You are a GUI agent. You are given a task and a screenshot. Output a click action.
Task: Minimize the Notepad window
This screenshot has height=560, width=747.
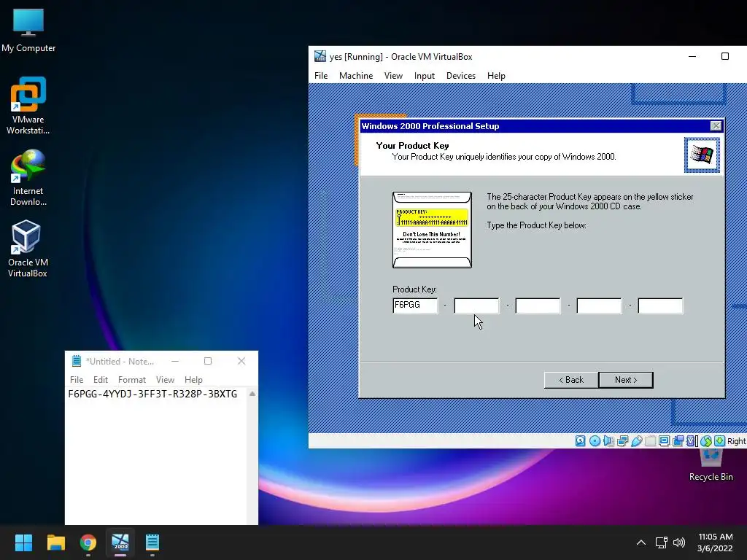(x=175, y=361)
